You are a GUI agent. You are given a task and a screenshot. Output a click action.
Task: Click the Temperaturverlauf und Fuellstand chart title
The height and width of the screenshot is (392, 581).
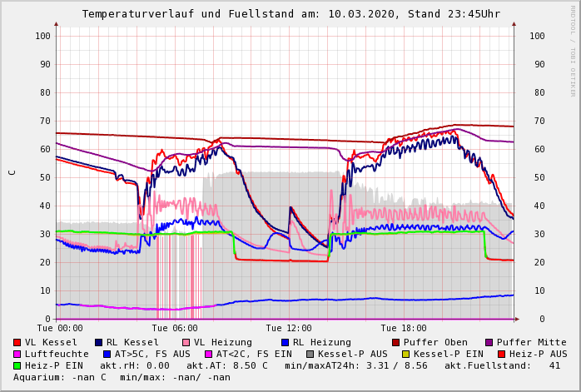290,14
